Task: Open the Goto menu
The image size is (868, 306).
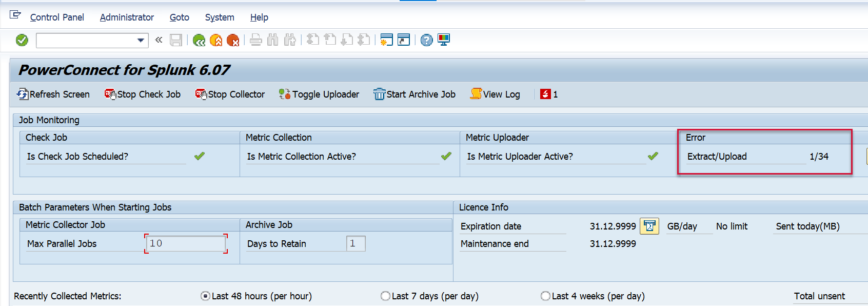Action: tap(180, 17)
